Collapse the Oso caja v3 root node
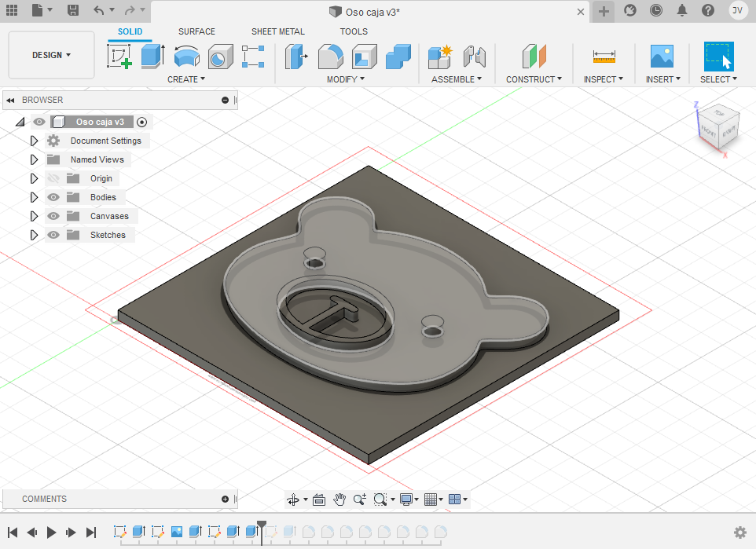756x549 pixels. pyautogui.click(x=20, y=122)
